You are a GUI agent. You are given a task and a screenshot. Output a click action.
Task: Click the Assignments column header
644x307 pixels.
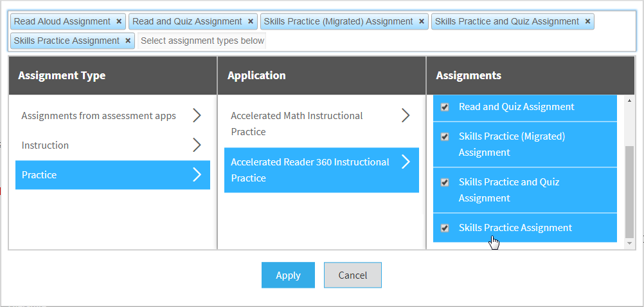531,76
